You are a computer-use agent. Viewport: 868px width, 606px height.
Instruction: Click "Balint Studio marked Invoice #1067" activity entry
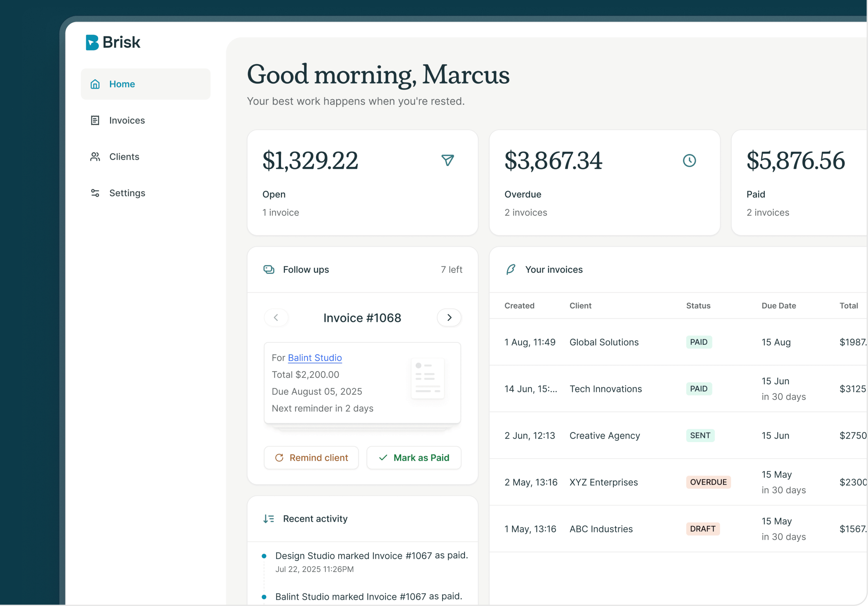(x=369, y=597)
